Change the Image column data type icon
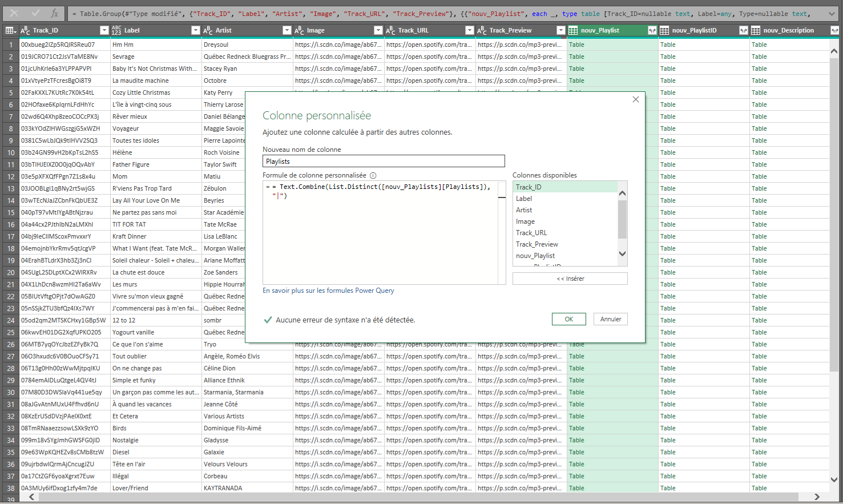Screen dimensions: 843x504 299,30
